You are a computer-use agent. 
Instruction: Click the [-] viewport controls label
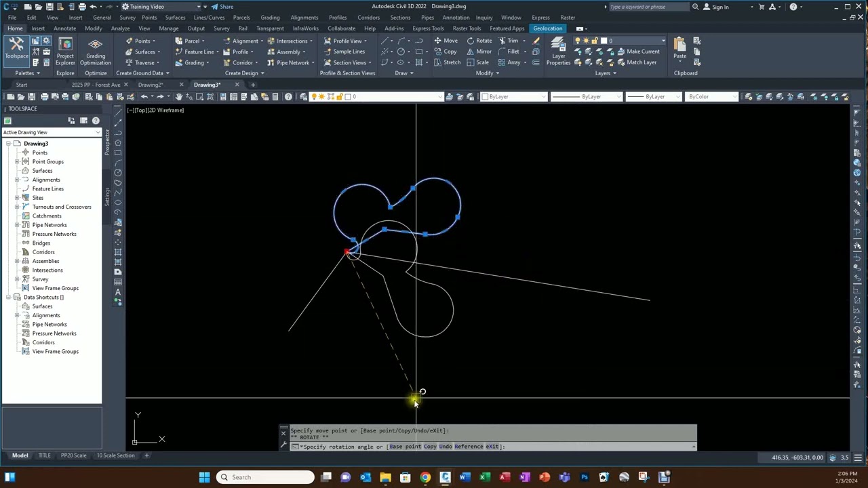tap(130, 110)
